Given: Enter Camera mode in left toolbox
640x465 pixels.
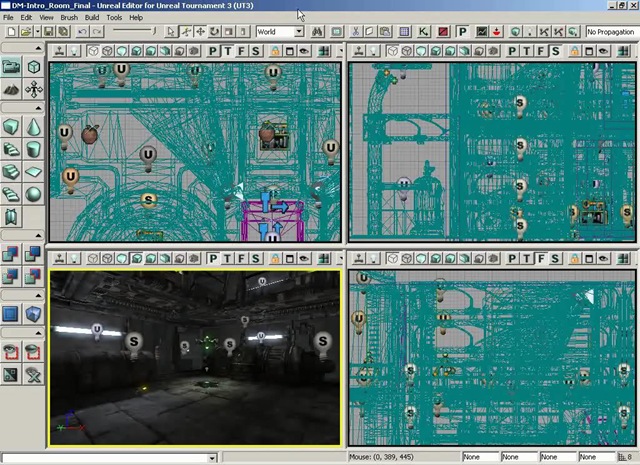Looking at the screenshot, I should 11,67.
